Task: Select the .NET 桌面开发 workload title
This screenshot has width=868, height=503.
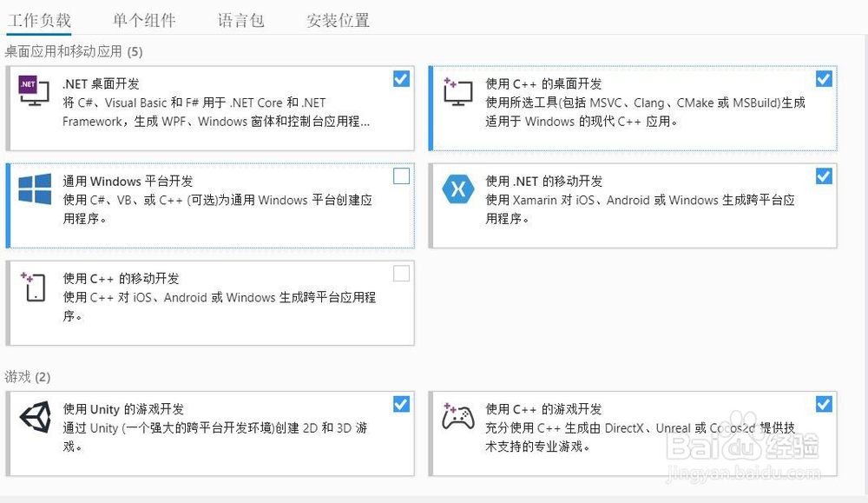Action: click(x=101, y=84)
